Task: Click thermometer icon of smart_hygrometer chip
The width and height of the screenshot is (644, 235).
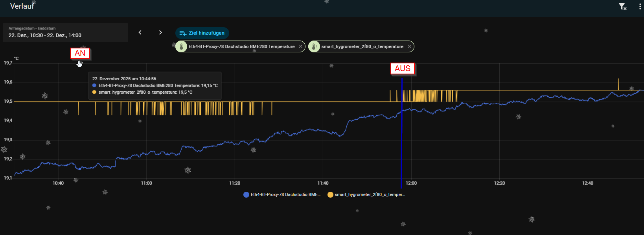Action: [314, 46]
